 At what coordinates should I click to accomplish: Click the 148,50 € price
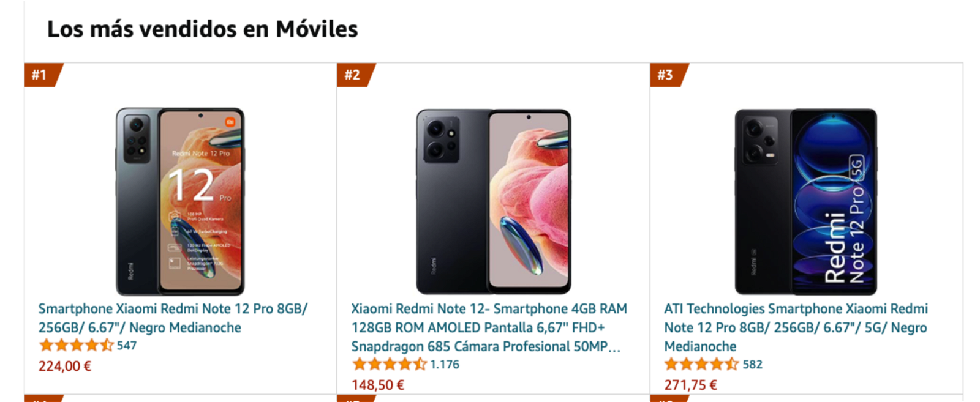click(x=378, y=385)
